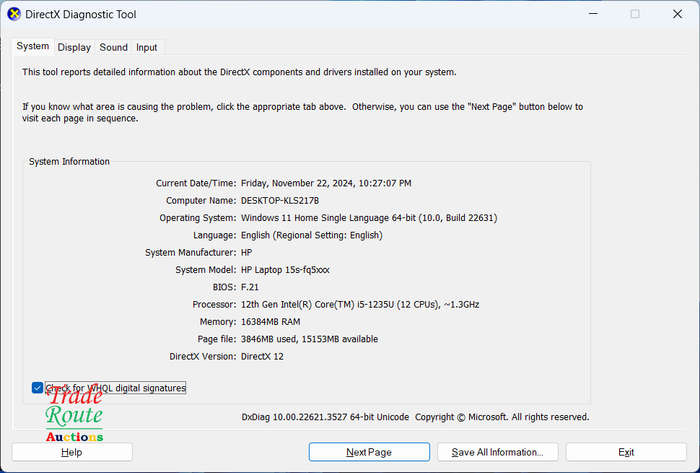Screen dimensions: 700x473
Task: Click the System Information group heading
Action: pos(69,162)
